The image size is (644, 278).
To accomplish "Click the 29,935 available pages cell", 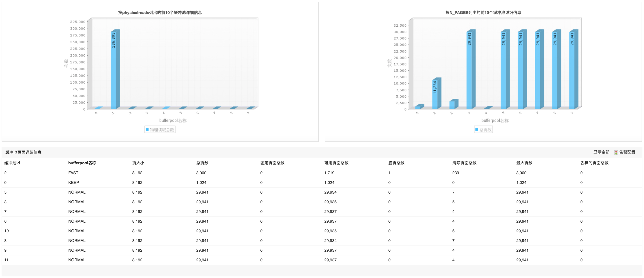I will tap(330, 231).
